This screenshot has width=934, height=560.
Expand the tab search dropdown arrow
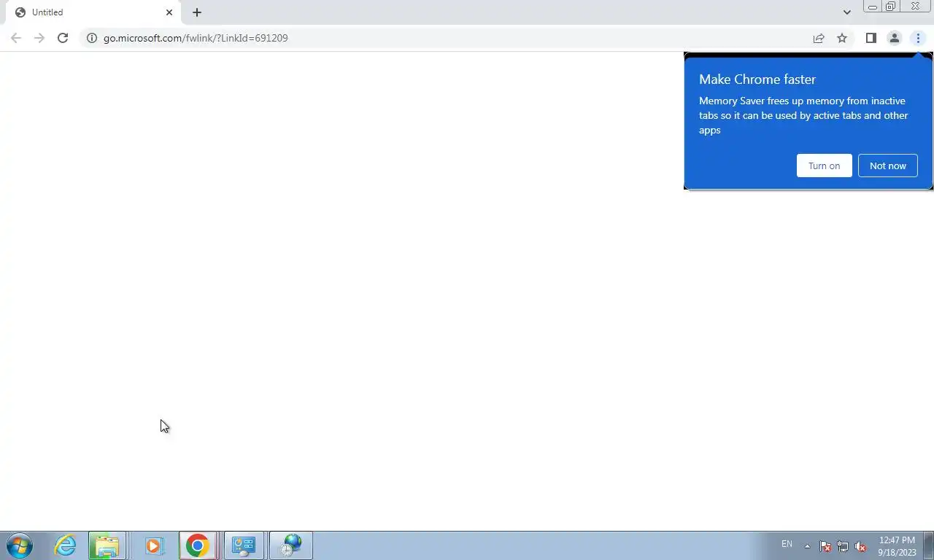[846, 12]
